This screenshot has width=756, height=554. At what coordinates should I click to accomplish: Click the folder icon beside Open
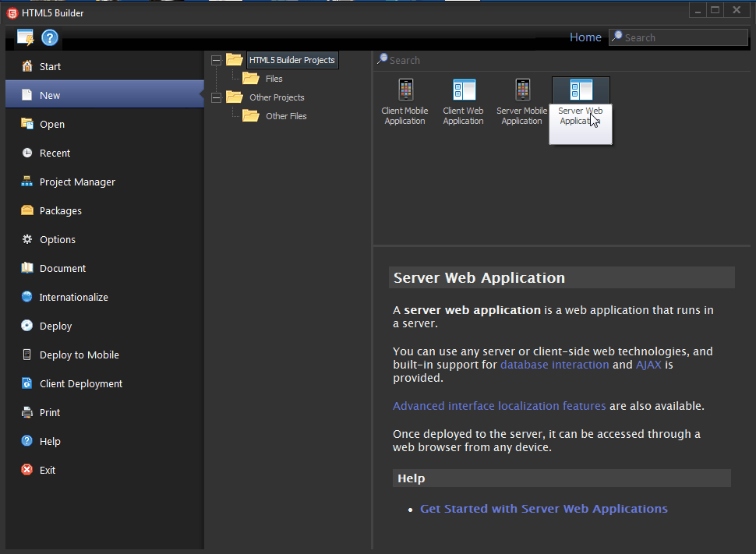click(27, 124)
